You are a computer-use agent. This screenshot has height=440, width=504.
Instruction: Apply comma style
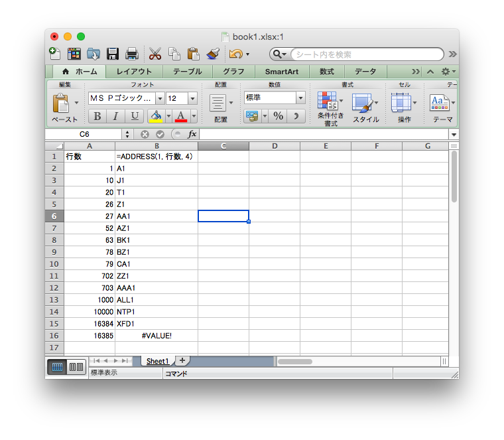click(296, 115)
